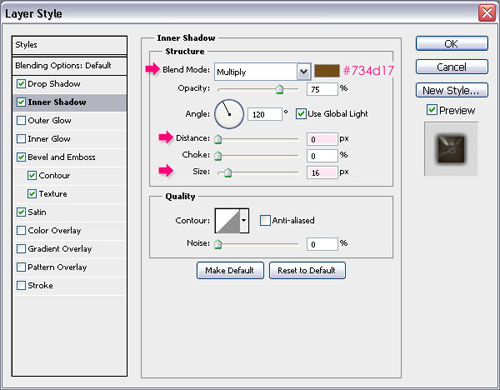The image size is (500, 390).
Task: Click the style preview thumbnail
Action: (x=451, y=149)
